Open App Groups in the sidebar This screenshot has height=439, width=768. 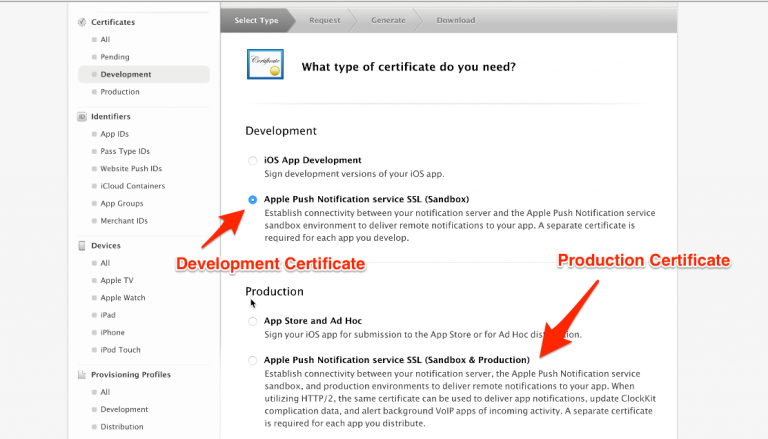point(121,203)
